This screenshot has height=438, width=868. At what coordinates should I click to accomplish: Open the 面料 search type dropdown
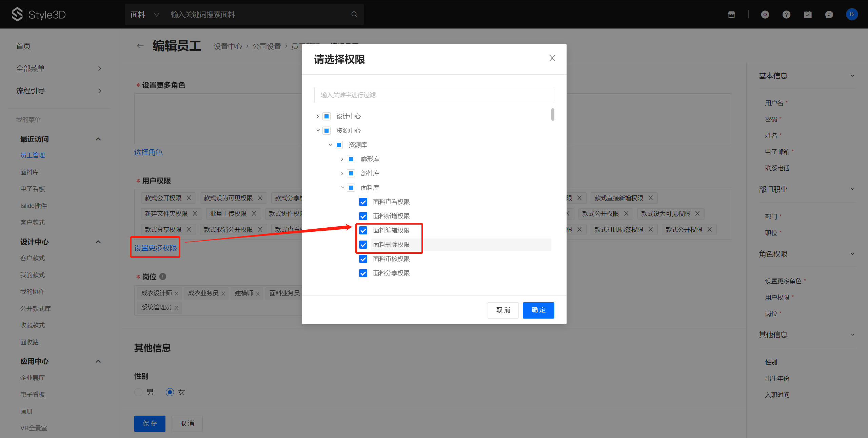coord(145,14)
